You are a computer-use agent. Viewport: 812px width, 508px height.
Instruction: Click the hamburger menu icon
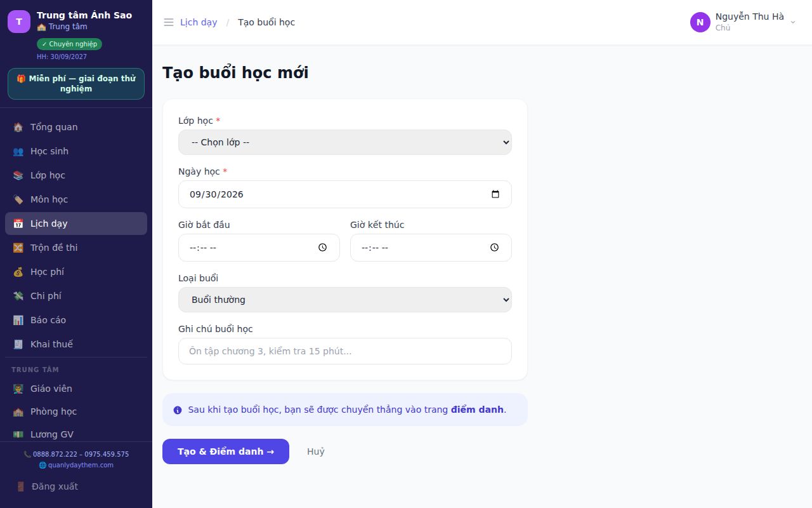click(x=169, y=22)
